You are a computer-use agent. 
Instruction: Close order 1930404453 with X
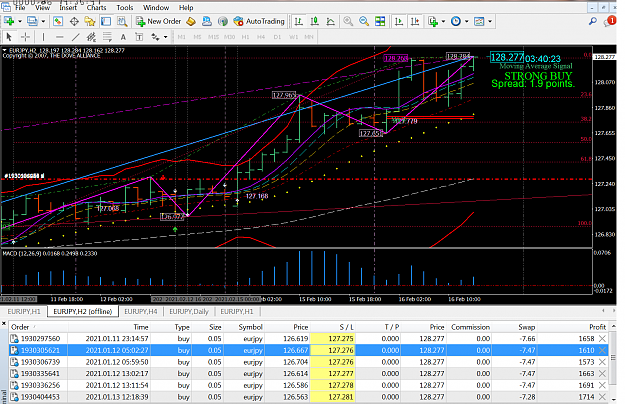(x=602, y=397)
